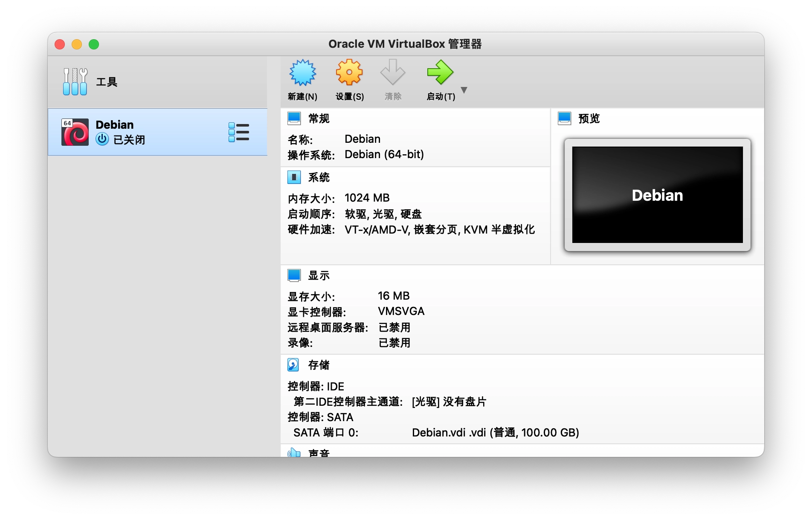Open the Start (启动) dropdown arrow
The image size is (812, 520).
pyautogui.click(x=464, y=90)
